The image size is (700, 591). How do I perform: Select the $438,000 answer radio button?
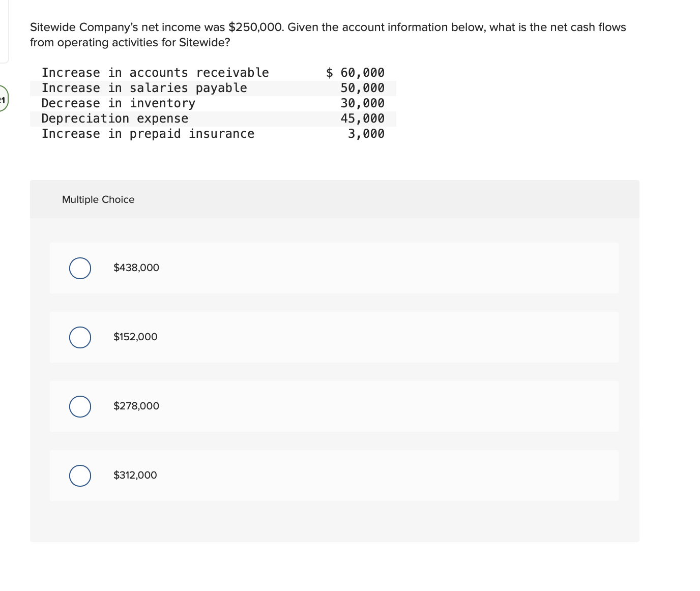pos(80,268)
